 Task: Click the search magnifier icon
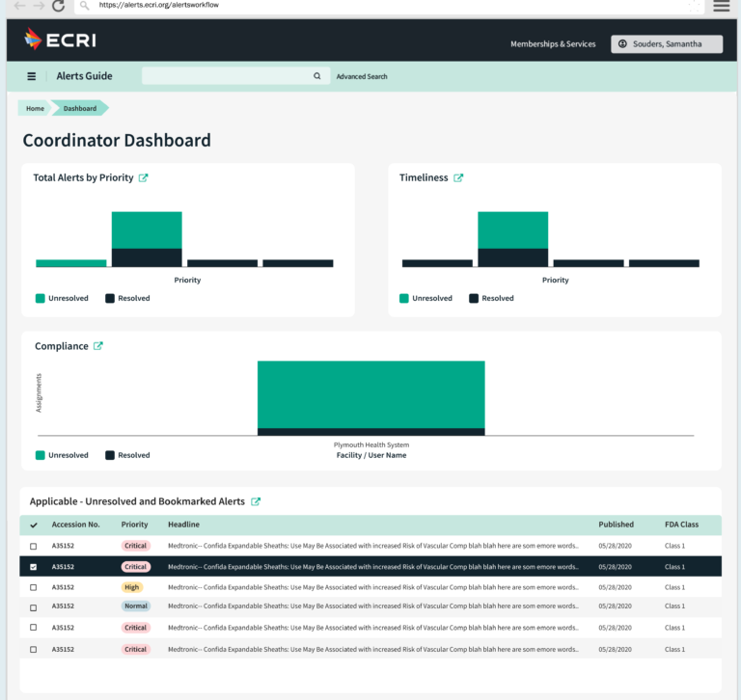coord(317,76)
